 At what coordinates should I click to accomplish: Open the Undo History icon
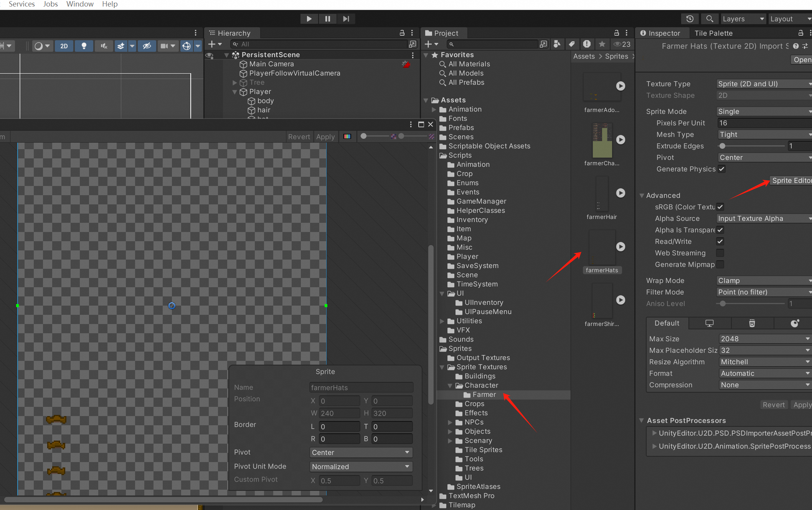click(x=690, y=19)
